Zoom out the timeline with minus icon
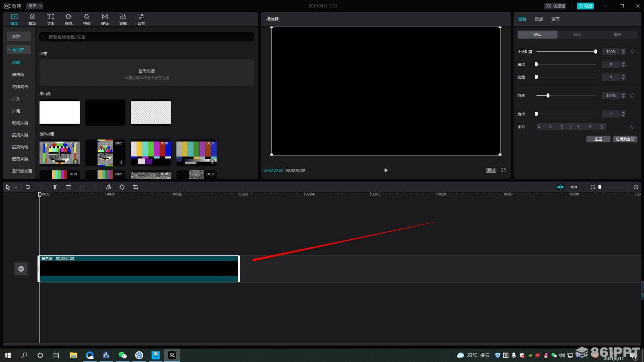The height and width of the screenshot is (362, 644). click(x=593, y=187)
